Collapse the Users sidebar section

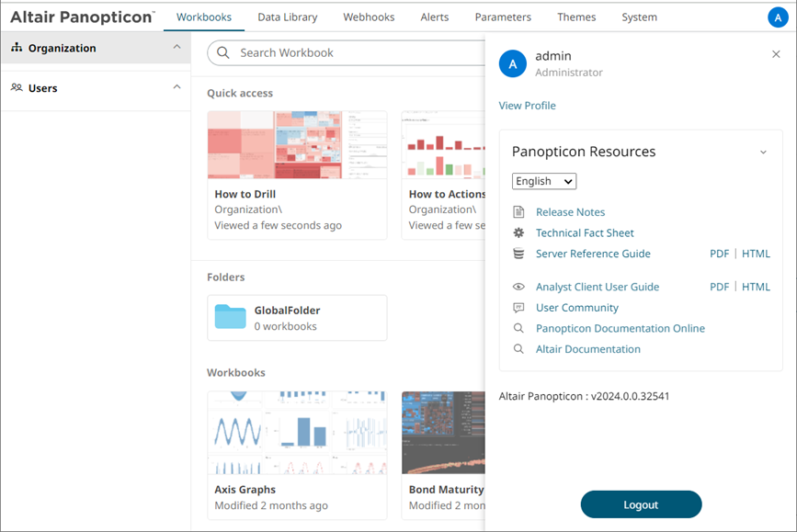176,87
